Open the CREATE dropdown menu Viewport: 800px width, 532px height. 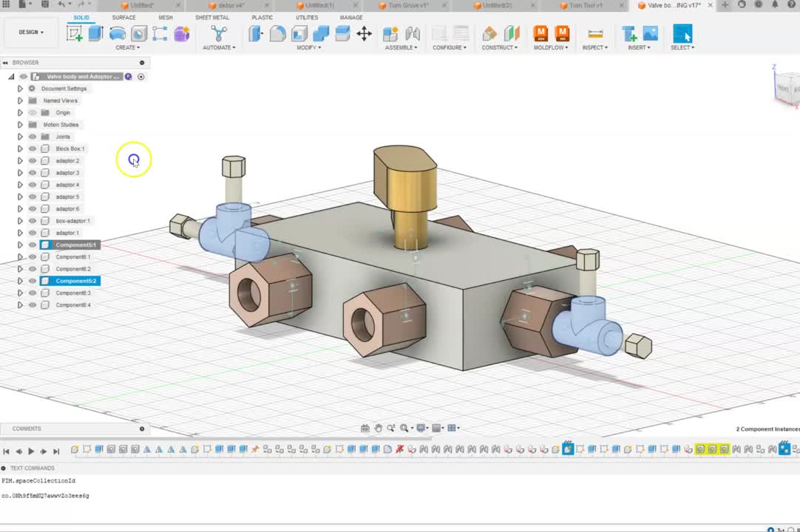point(128,47)
